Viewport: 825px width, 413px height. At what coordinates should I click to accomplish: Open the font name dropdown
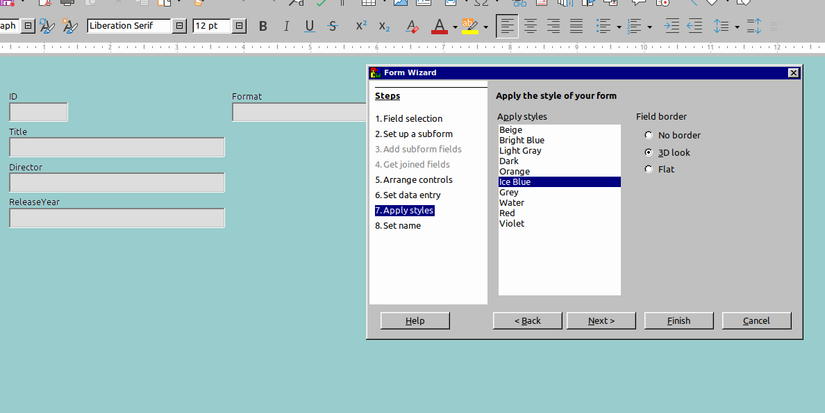click(x=180, y=26)
